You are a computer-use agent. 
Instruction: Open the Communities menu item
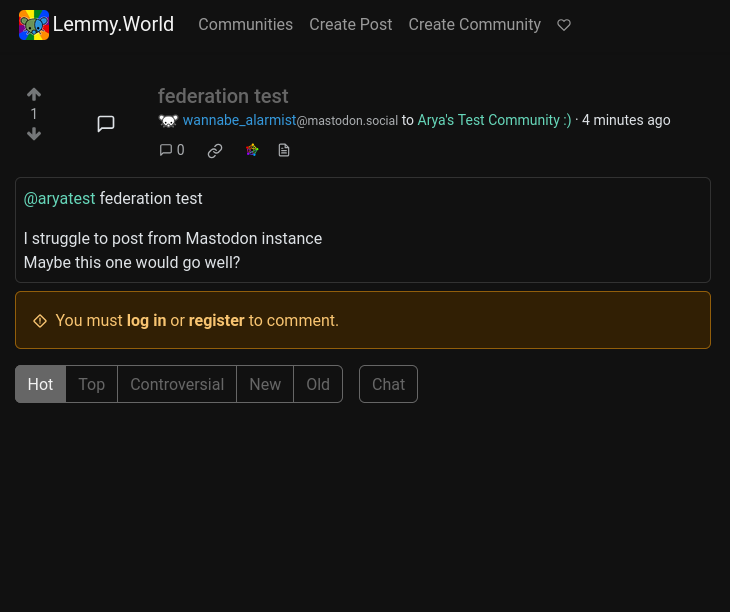245,24
